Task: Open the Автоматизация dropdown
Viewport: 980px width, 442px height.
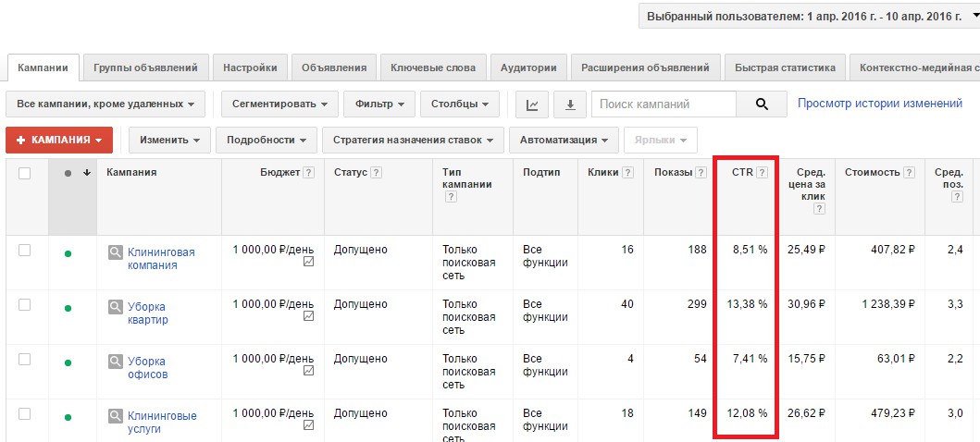Action: (x=564, y=140)
